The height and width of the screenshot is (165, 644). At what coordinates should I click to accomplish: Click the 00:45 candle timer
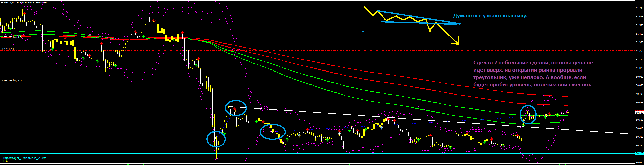[x=5, y=161]
